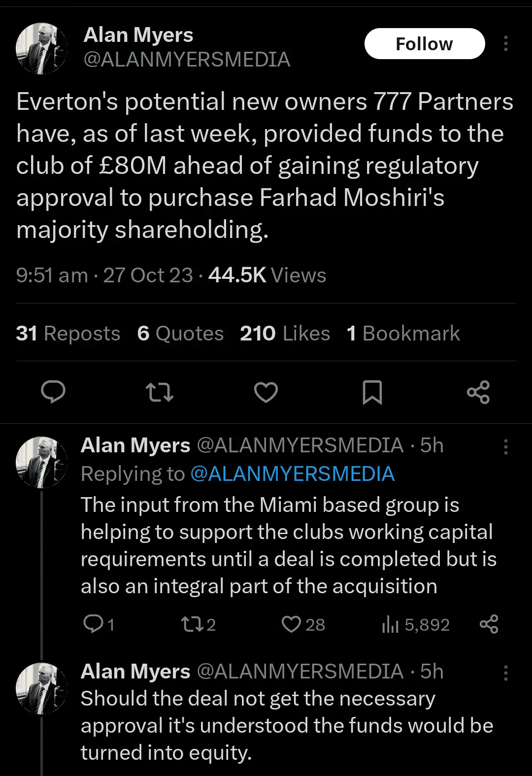View the 6 Quotes list

click(x=180, y=334)
